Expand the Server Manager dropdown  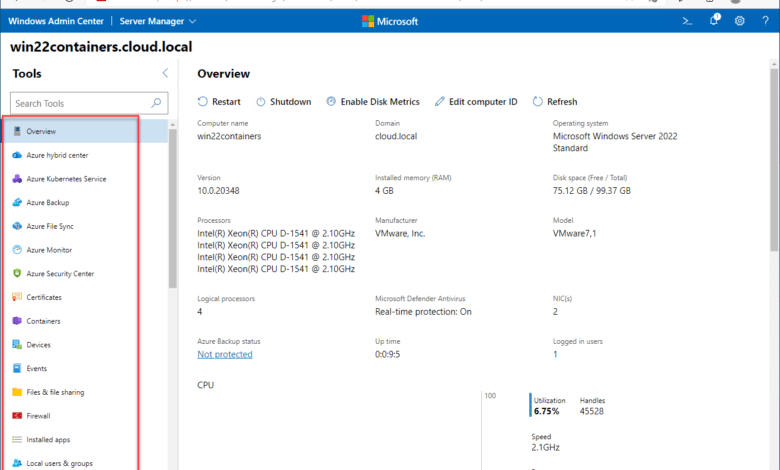pyautogui.click(x=158, y=21)
